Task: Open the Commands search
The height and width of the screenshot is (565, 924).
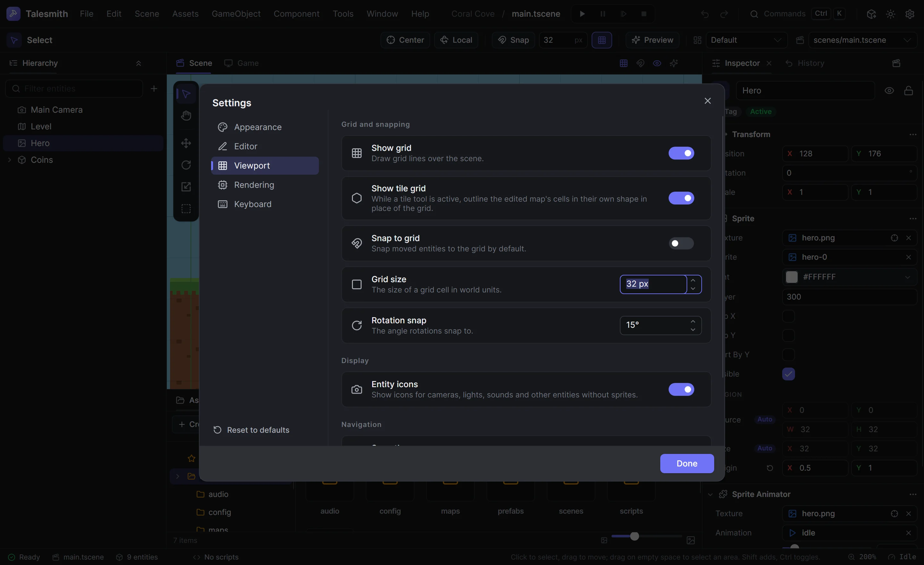Action: (x=797, y=14)
